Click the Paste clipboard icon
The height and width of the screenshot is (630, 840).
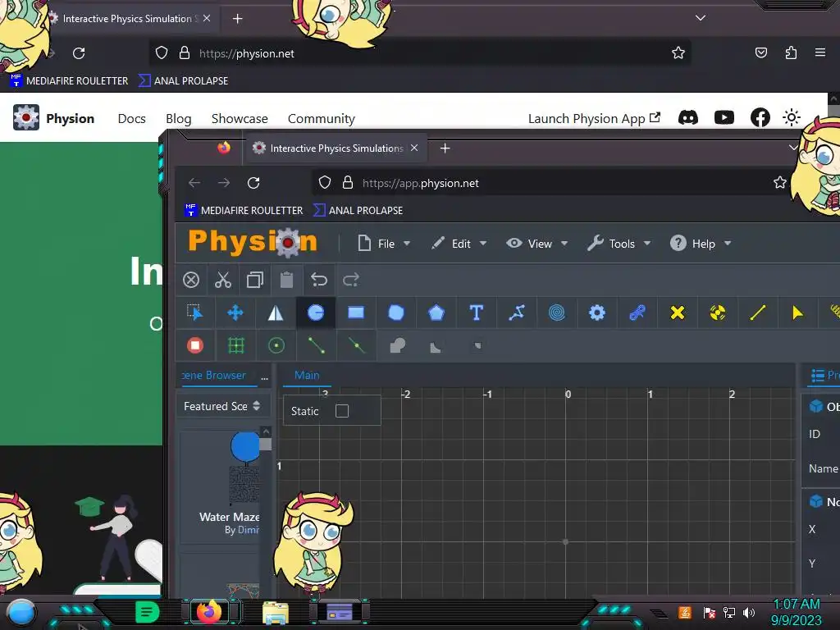[x=286, y=280]
